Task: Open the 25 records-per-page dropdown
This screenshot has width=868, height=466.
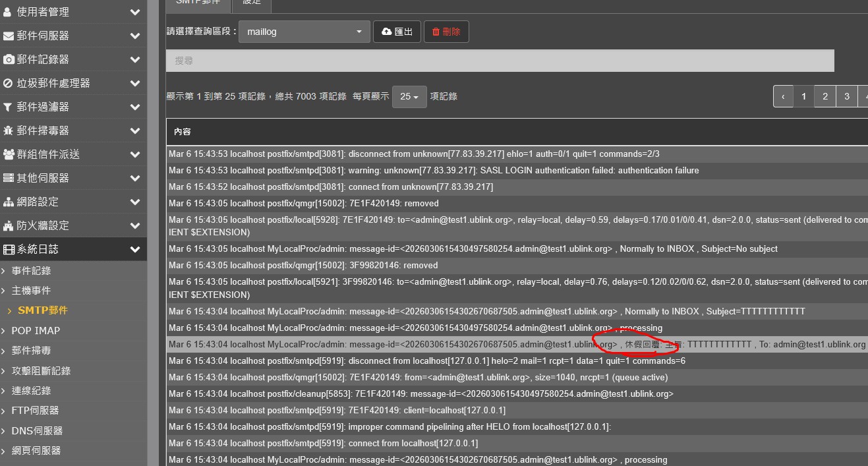Action: tap(409, 97)
